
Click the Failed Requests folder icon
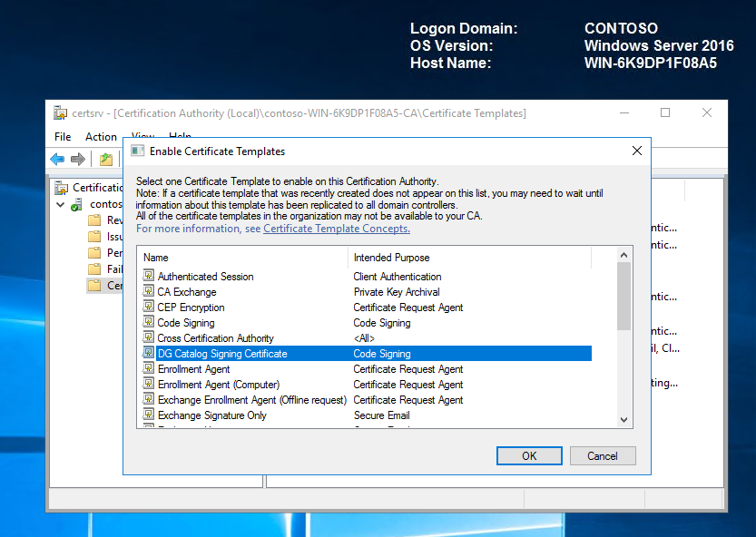(x=94, y=269)
